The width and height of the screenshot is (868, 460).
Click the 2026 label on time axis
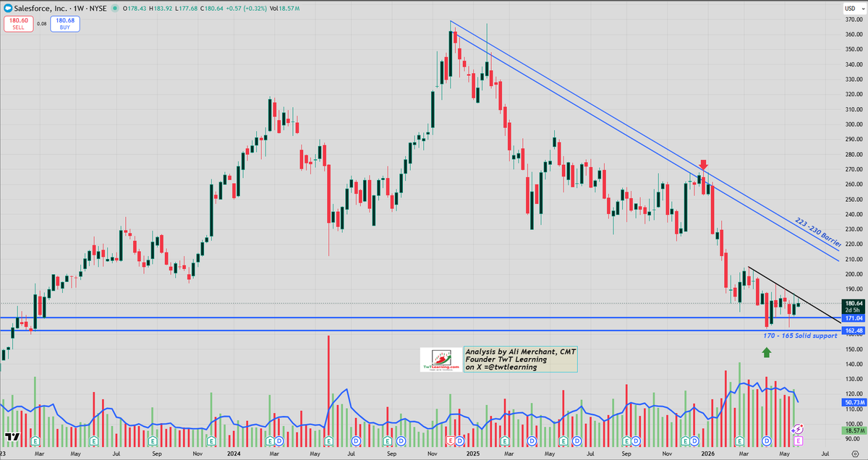click(x=708, y=453)
